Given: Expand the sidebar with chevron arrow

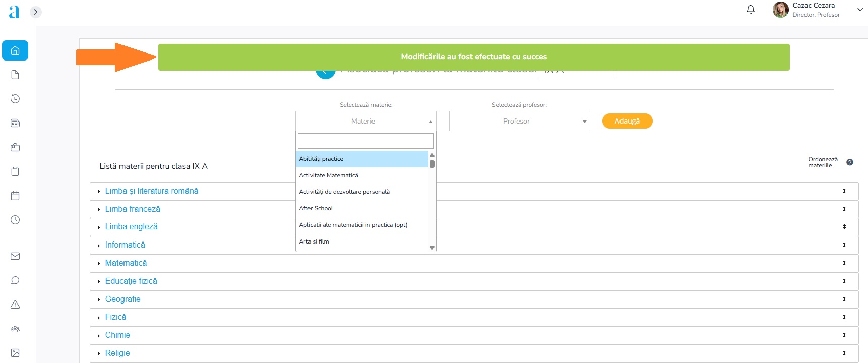Looking at the screenshot, I should coord(35,12).
